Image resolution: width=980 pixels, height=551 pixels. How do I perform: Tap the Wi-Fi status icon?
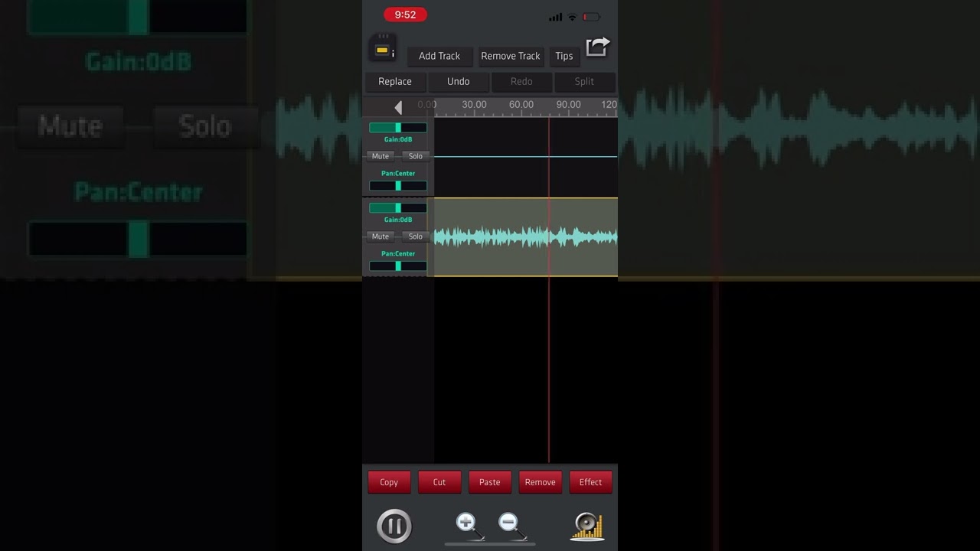click(x=572, y=17)
